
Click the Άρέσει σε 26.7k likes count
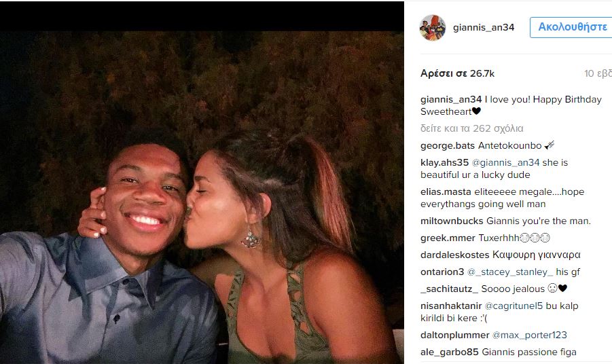448,73
